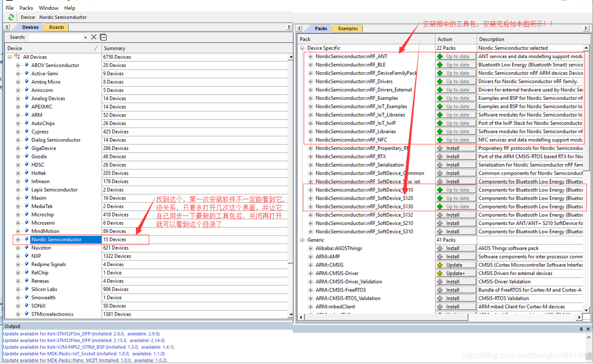Clear the device search with the X icon
The height and width of the screenshot is (364, 593).
click(x=94, y=37)
